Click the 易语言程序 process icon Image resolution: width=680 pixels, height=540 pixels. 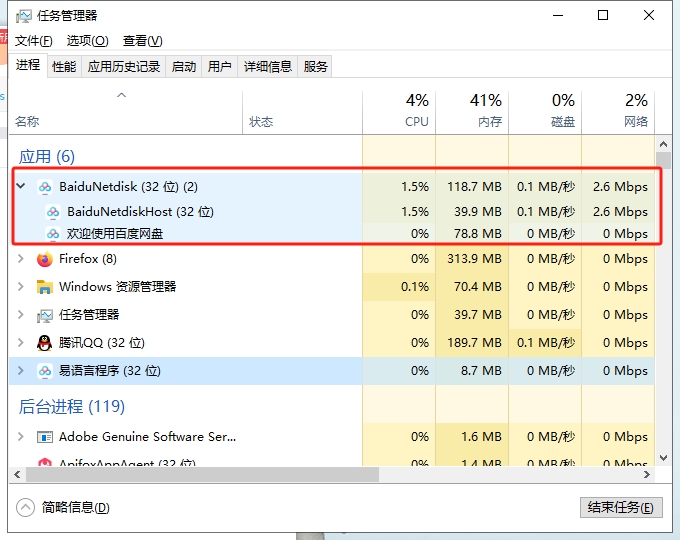tap(44, 371)
